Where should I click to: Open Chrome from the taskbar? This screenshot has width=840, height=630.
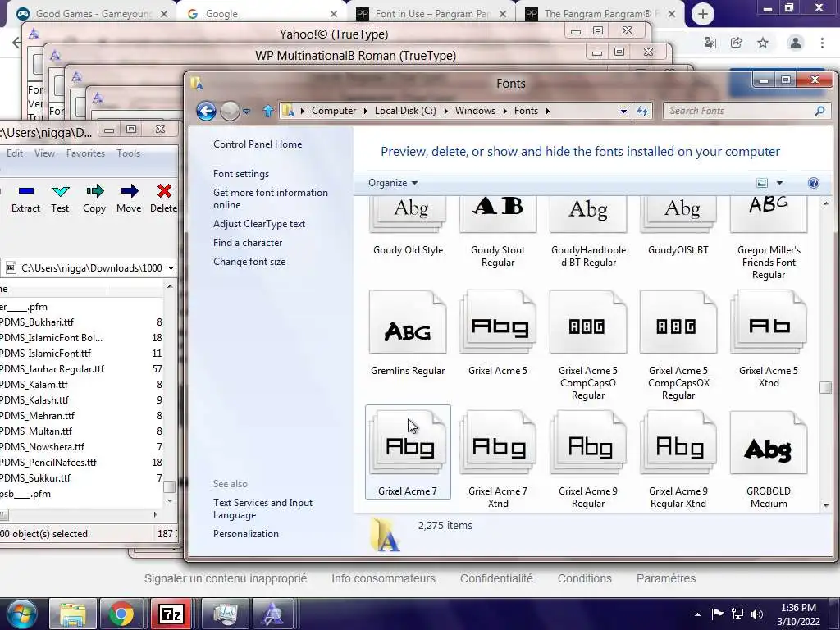click(x=121, y=614)
